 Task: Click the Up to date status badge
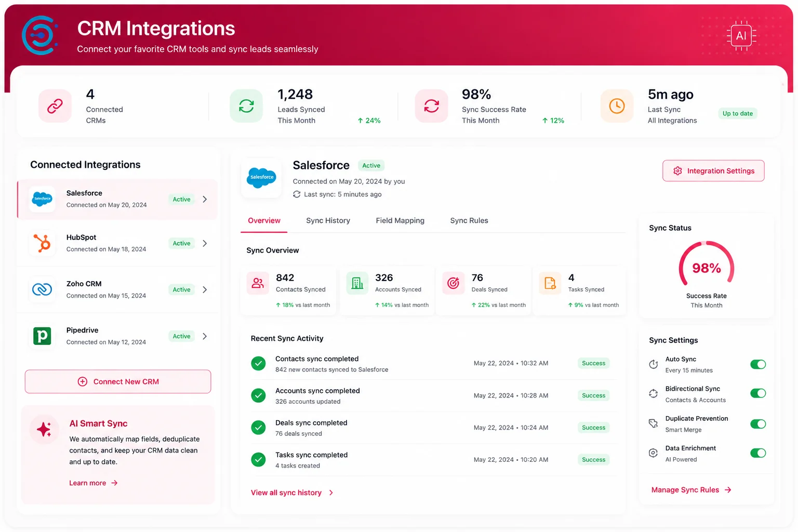point(738,113)
